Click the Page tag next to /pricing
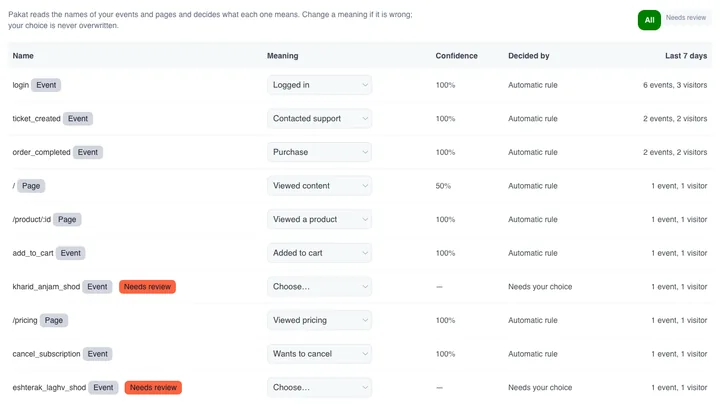 (54, 320)
